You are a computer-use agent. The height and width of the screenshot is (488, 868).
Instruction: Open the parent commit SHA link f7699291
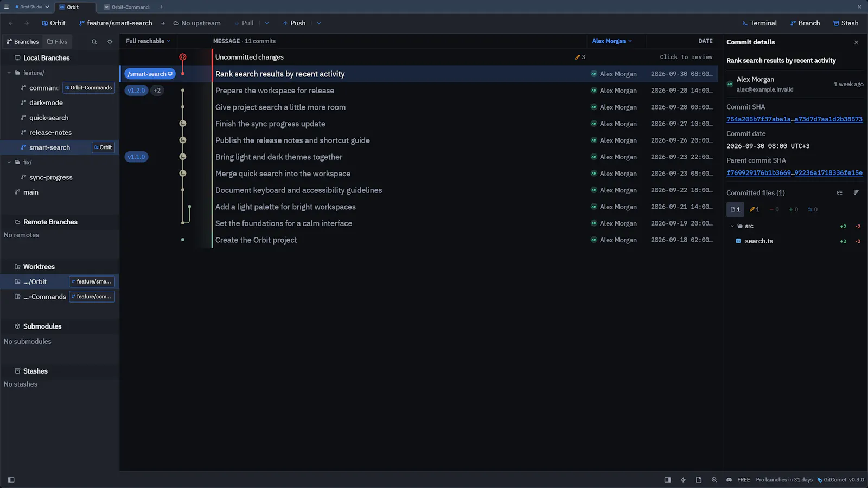coord(794,173)
